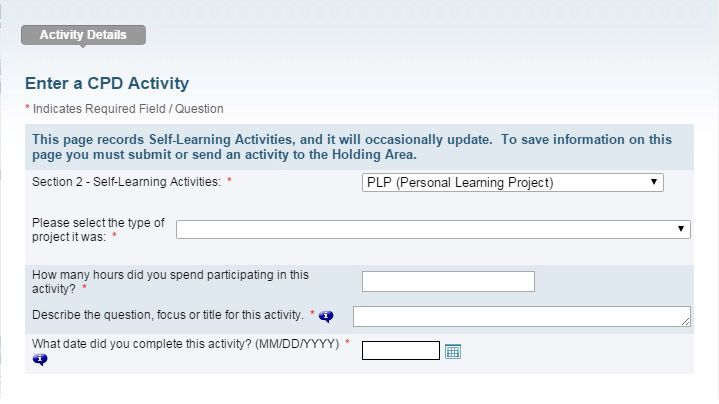The height and width of the screenshot is (404, 719).
Task: Open the Activity Details tab
Action: [83, 35]
